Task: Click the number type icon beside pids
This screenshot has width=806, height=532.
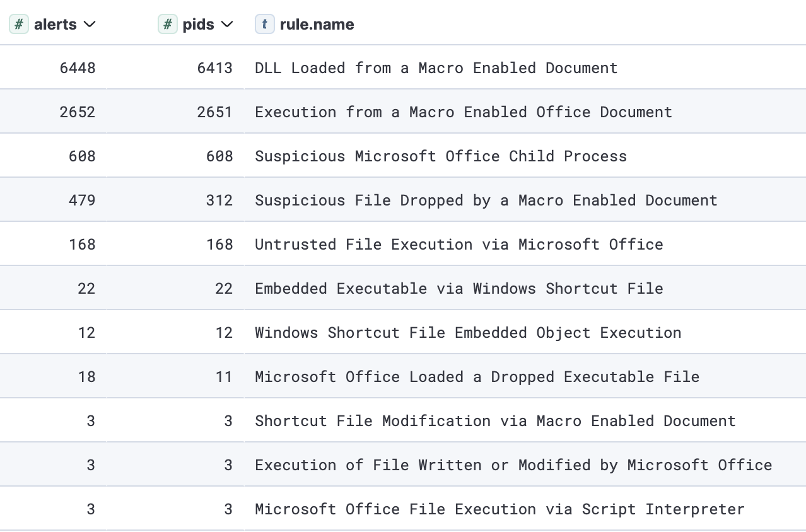Action: [167, 25]
